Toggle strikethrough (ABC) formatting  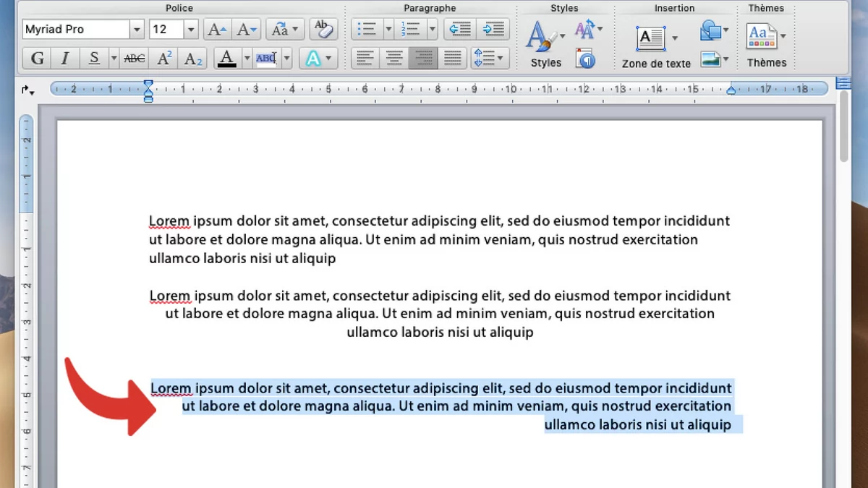pyautogui.click(x=135, y=59)
